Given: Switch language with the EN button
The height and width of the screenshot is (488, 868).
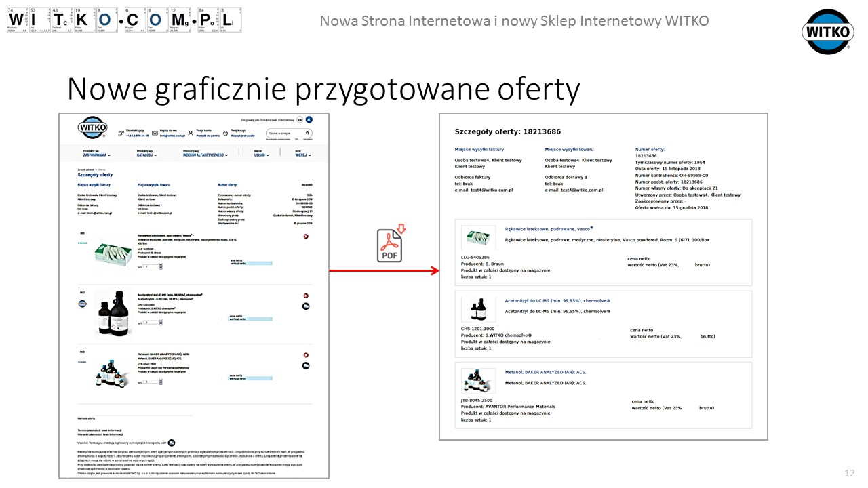Looking at the screenshot, I should pos(300,120).
